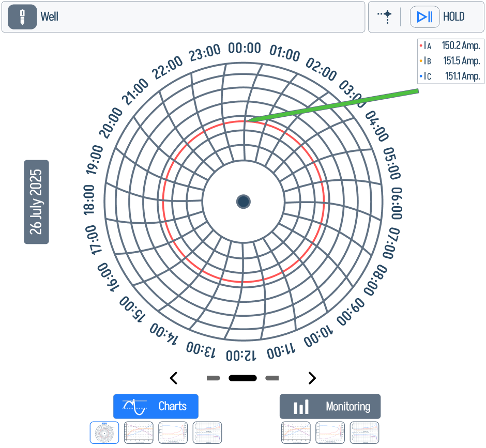Click the Well pump icon
The width and height of the screenshot is (486, 448).
point(22,17)
